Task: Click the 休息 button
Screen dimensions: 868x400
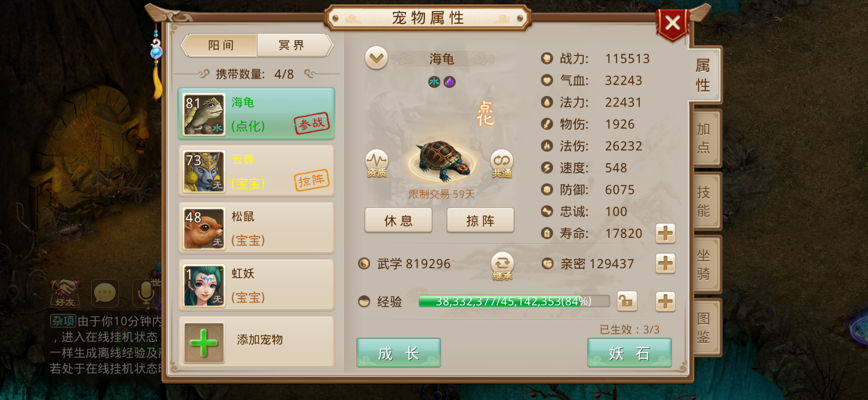Action: 398,221
